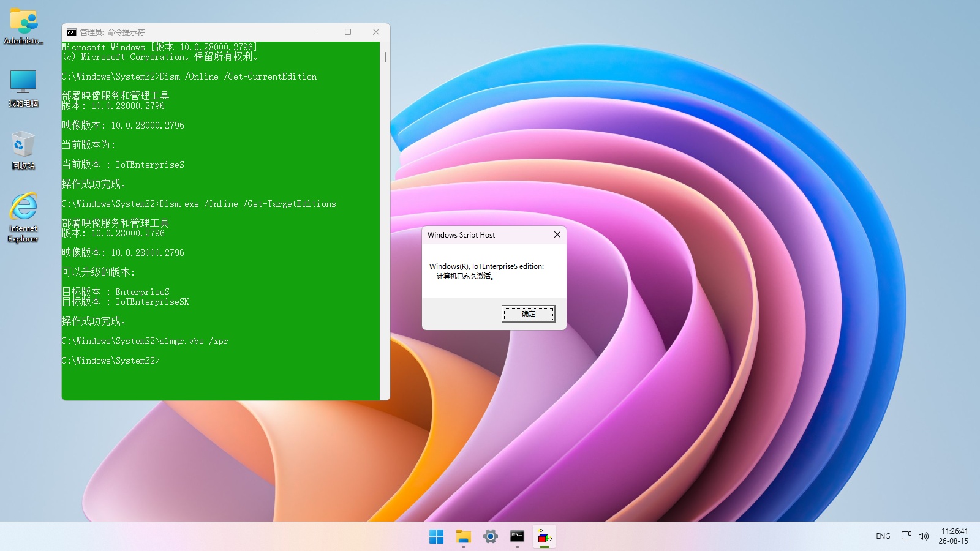
Task: Close the Windows Script Host dialog
Action: tap(557, 234)
